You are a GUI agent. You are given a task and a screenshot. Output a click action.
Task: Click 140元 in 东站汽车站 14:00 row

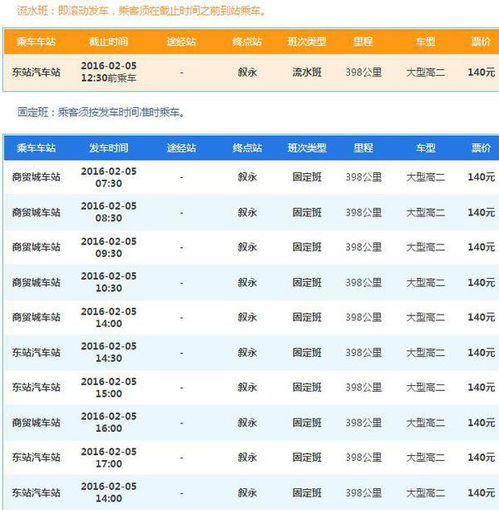tap(481, 493)
